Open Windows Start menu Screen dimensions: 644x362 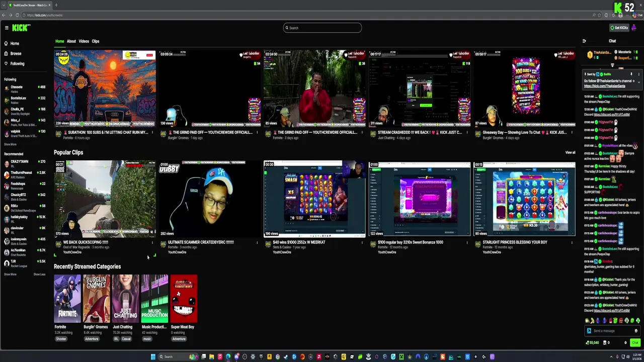[153, 357]
